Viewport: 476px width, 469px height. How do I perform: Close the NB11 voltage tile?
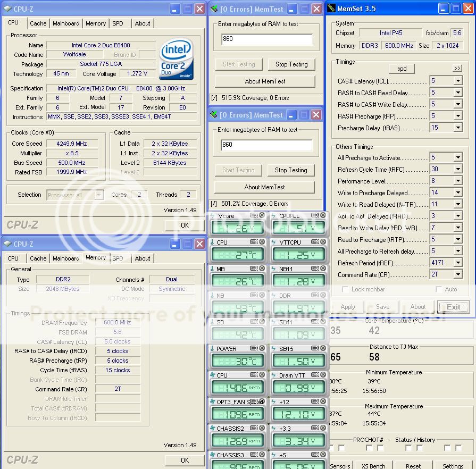point(323,269)
